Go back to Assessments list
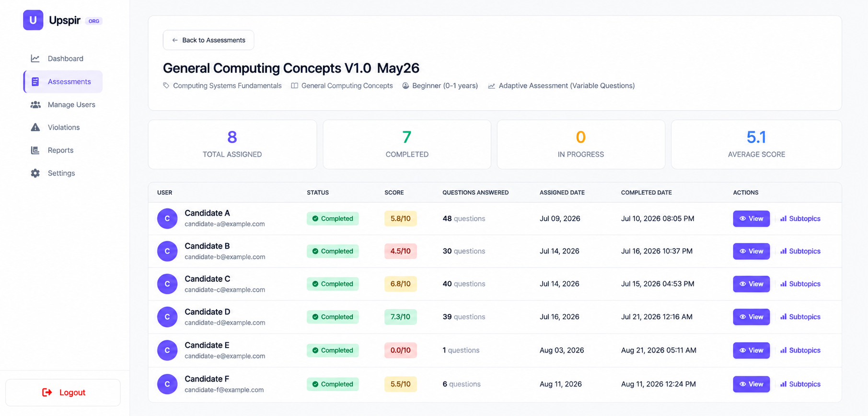The image size is (868, 416). pos(208,40)
